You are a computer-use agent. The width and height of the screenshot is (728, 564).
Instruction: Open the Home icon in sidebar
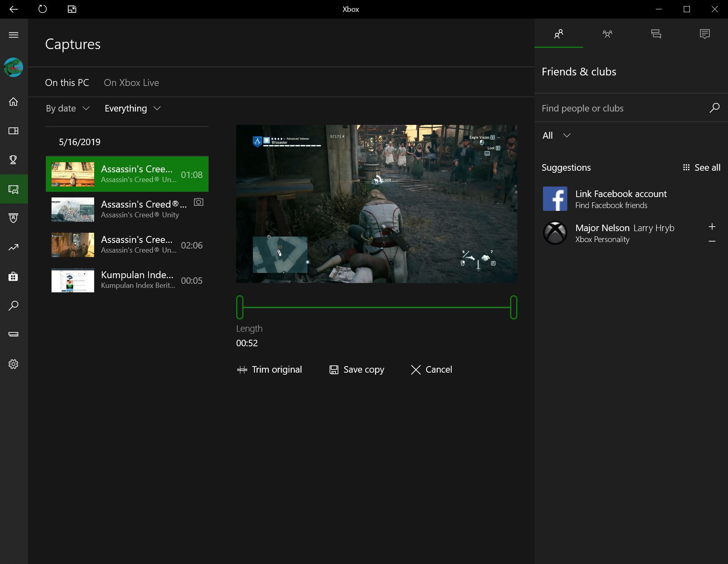click(x=13, y=102)
